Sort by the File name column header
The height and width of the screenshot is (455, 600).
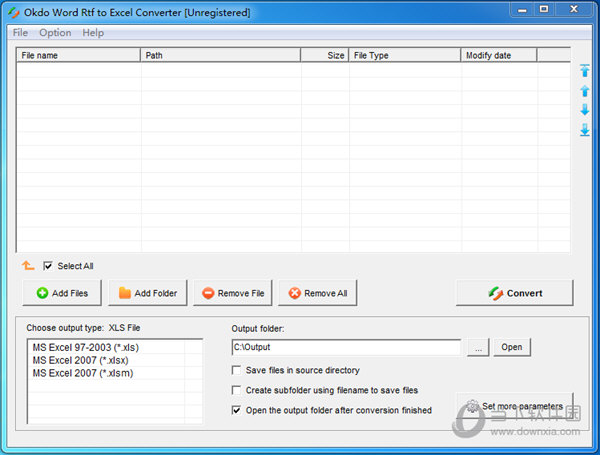78,55
